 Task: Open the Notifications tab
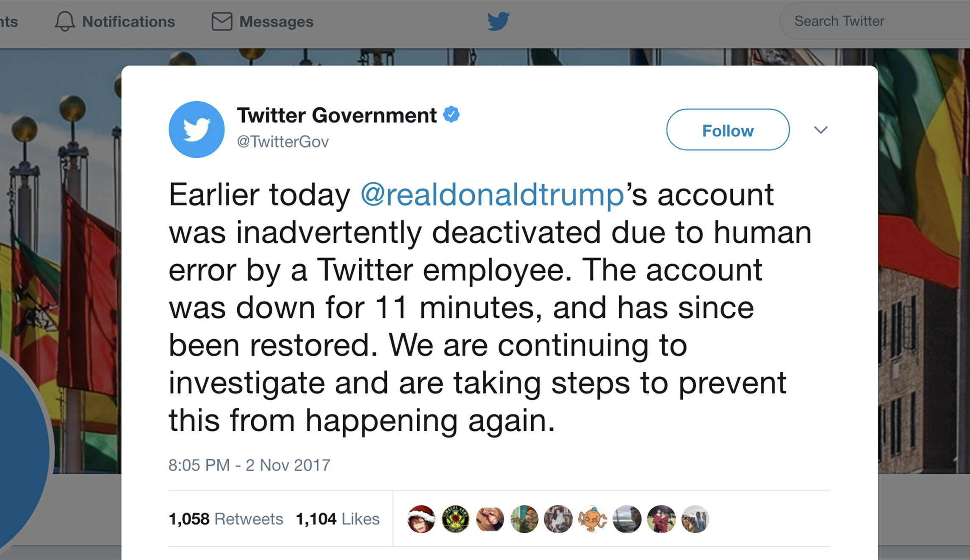(128, 22)
